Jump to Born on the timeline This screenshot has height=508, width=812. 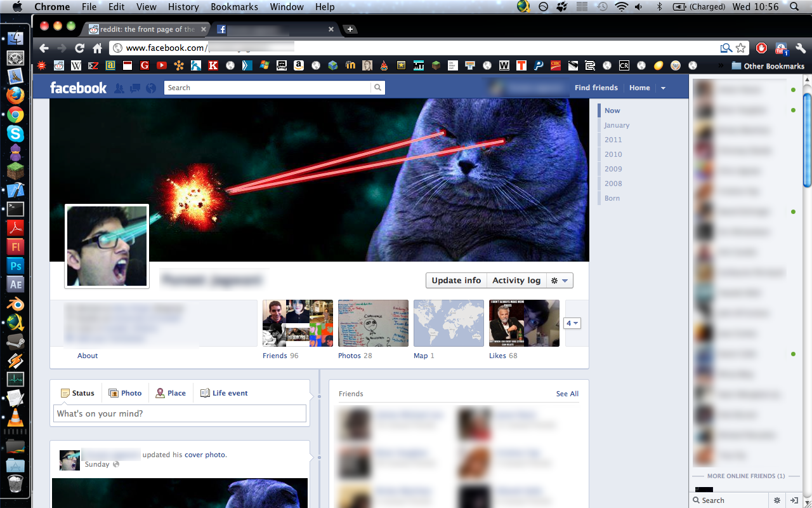pyautogui.click(x=612, y=198)
